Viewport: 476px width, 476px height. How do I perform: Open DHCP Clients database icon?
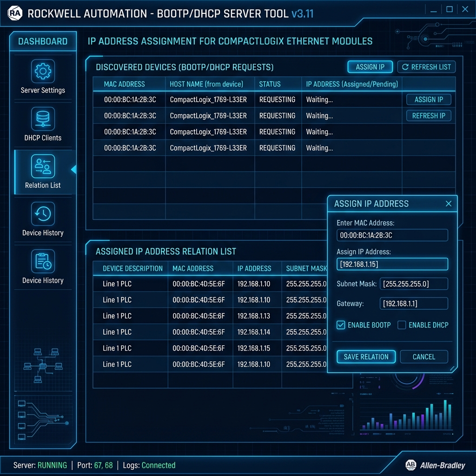(43, 119)
